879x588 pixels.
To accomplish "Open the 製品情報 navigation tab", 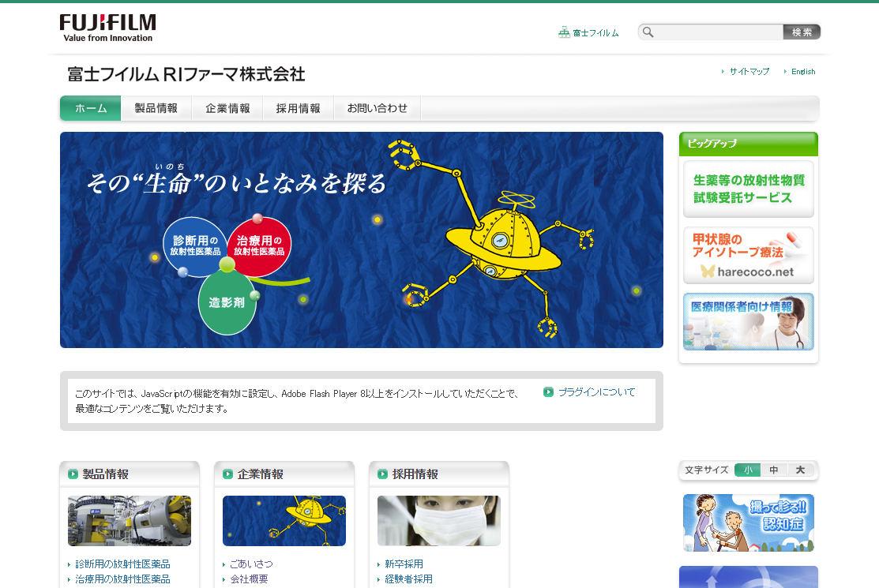I will click(156, 108).
